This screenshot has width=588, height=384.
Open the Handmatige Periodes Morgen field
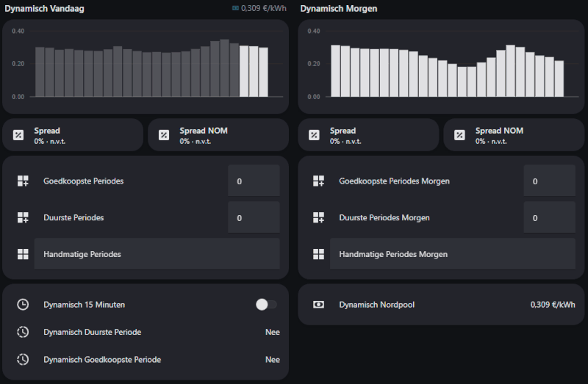click(x=452, y=254)
